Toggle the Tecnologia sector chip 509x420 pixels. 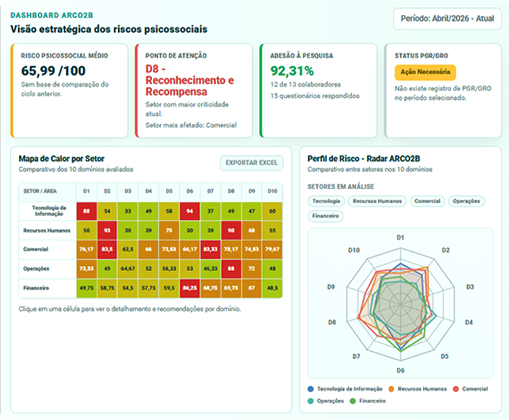(326, 201)
